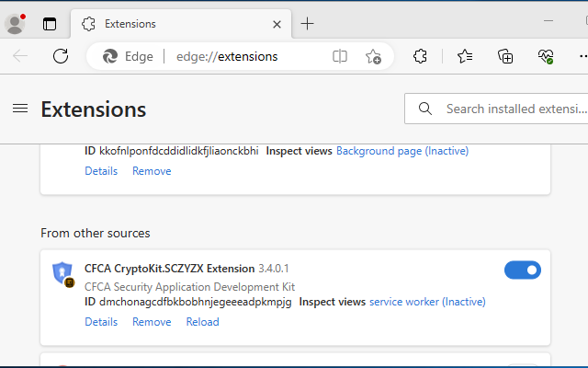Screen dimensions: 588x368
Task: Click the Background page (Inactive) link
Action: 402,150
